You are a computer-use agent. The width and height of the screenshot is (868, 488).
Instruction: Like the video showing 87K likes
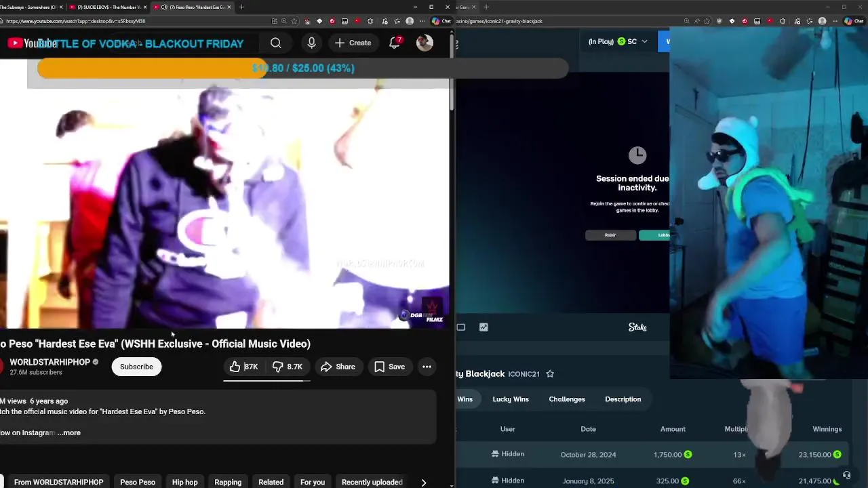(x=243, y=367)
